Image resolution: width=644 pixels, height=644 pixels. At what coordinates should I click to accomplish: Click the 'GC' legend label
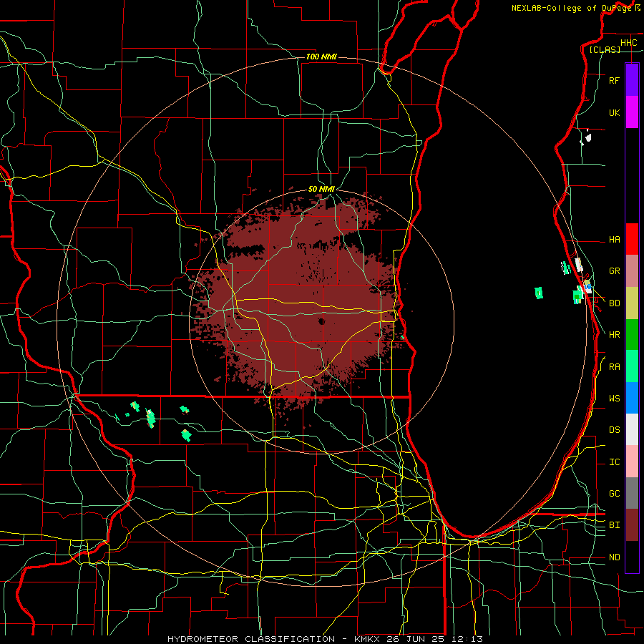pos(614,494)
